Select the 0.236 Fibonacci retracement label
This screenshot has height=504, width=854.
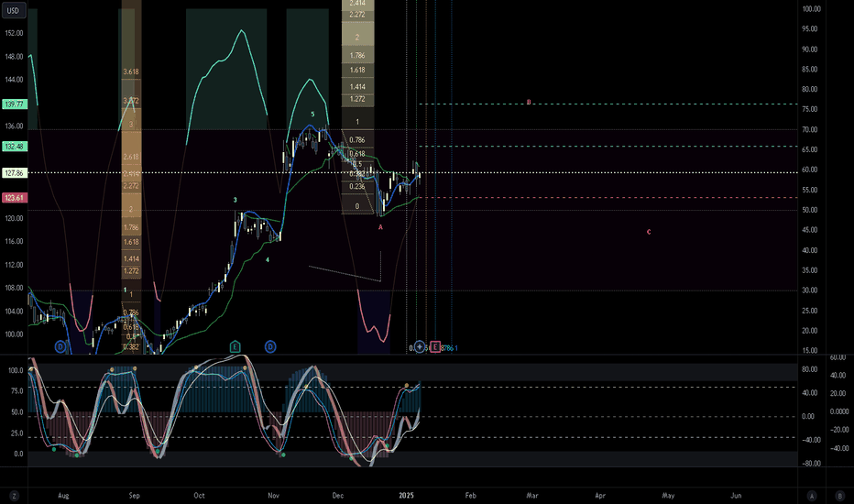click(357, 186)
